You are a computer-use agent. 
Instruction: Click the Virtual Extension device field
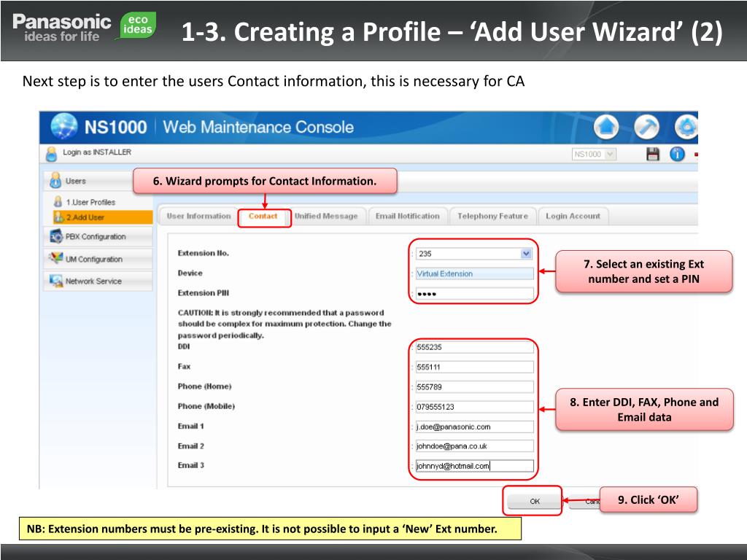coord(474,274)
